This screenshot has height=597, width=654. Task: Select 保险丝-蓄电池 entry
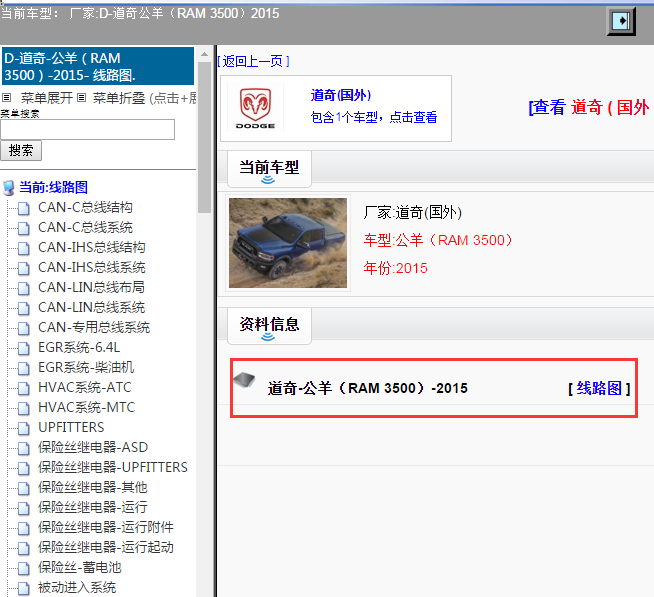[x=80, y=568]
